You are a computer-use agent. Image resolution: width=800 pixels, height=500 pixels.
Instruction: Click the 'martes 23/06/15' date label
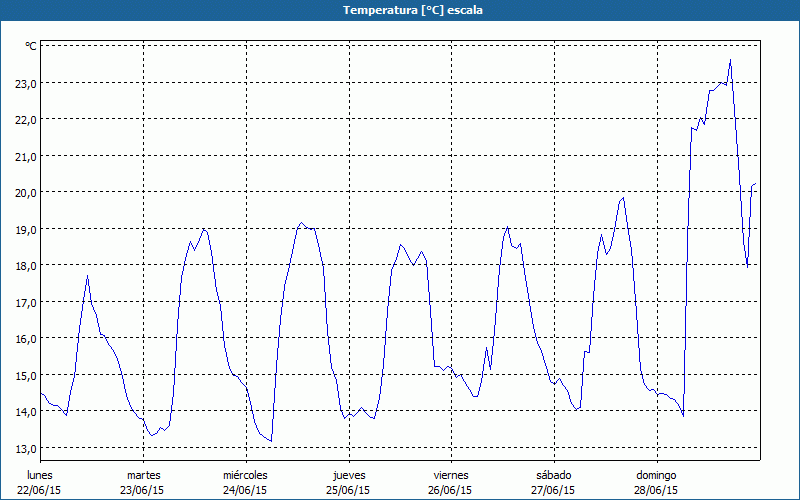142,483
